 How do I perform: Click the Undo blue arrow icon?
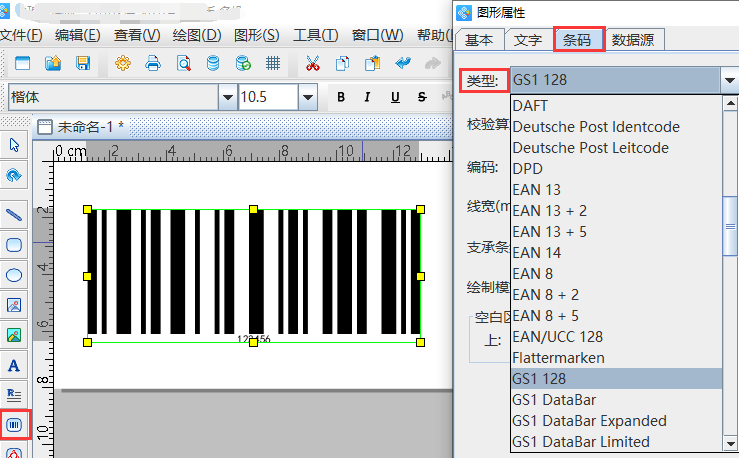[x=403, y=63]
